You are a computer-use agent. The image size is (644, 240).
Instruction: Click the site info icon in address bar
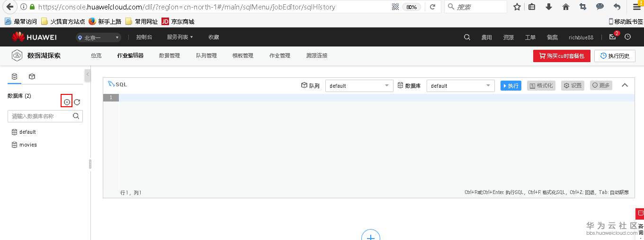[x=24, y=7]
